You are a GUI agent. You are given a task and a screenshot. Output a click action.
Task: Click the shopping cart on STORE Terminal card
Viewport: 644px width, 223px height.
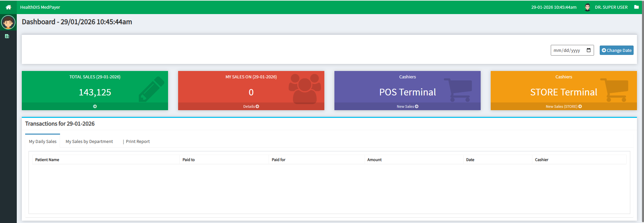pos(614,90)
